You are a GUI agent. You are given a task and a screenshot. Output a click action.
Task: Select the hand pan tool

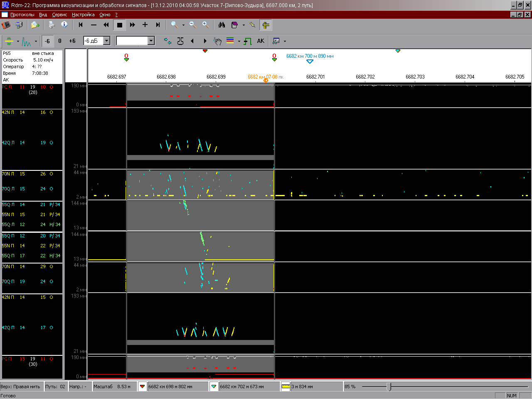(217, 41)
